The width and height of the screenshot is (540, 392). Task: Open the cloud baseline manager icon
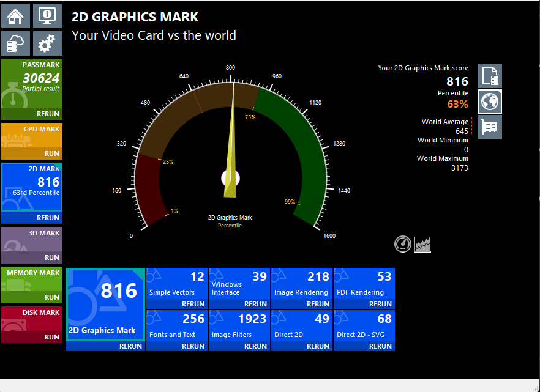[16, 44]
